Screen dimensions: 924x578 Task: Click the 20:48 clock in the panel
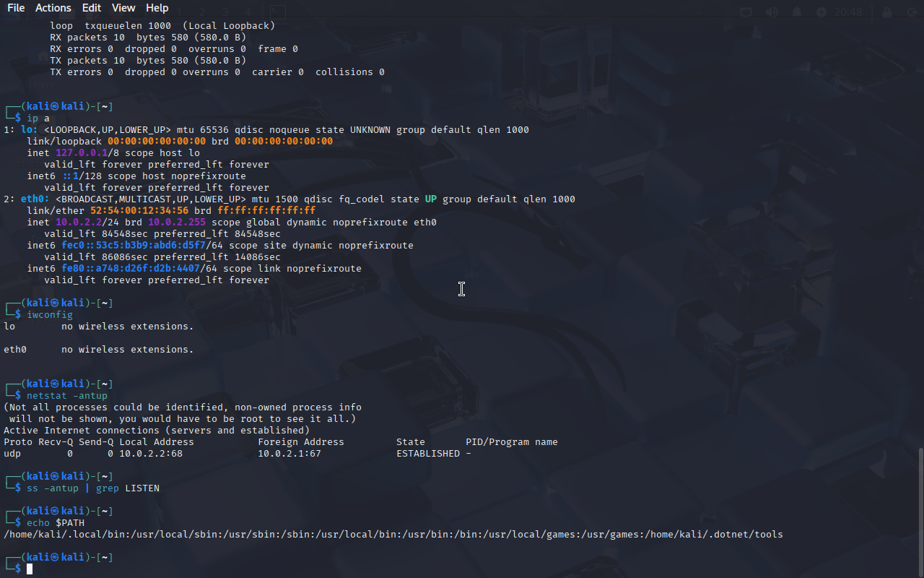tap(848, 12)
